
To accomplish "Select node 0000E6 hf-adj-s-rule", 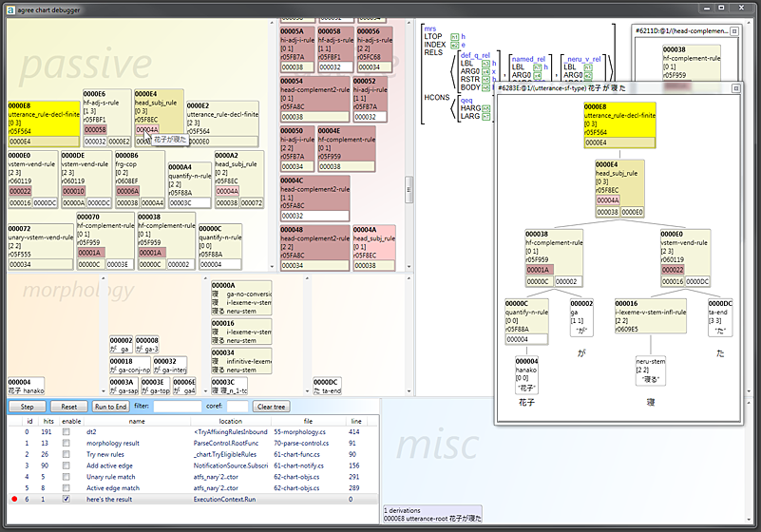I will [106, 118].
